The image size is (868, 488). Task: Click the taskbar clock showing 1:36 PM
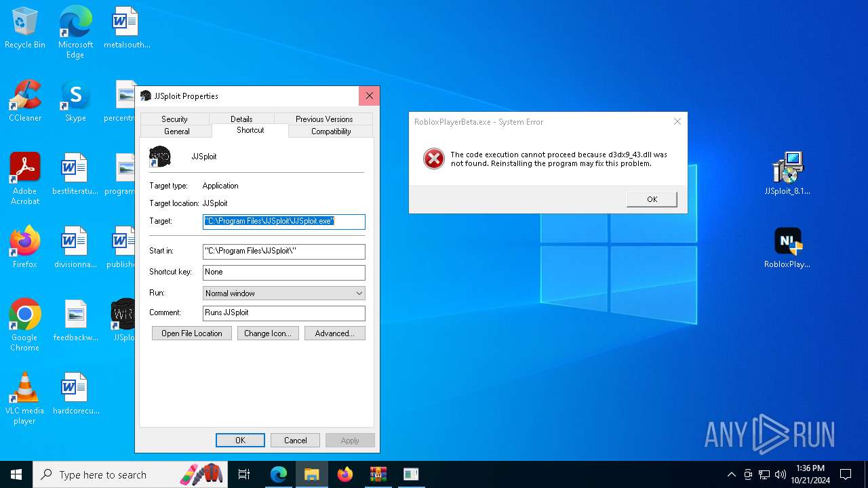point(810,474)
